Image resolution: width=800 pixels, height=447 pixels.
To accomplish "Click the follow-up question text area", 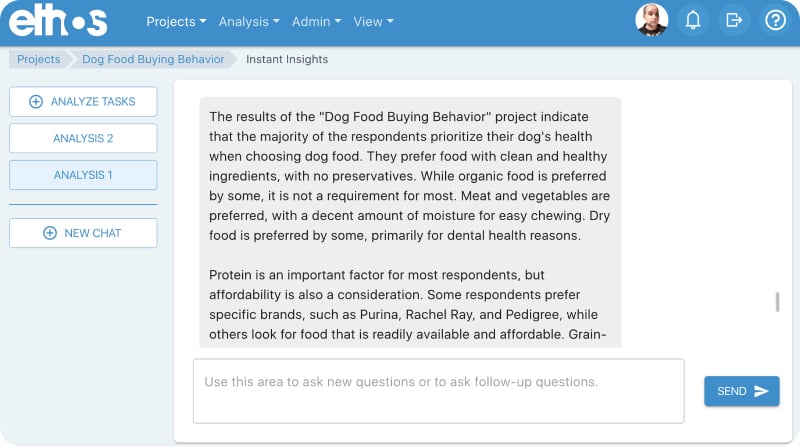I will (x=438, y=391).
